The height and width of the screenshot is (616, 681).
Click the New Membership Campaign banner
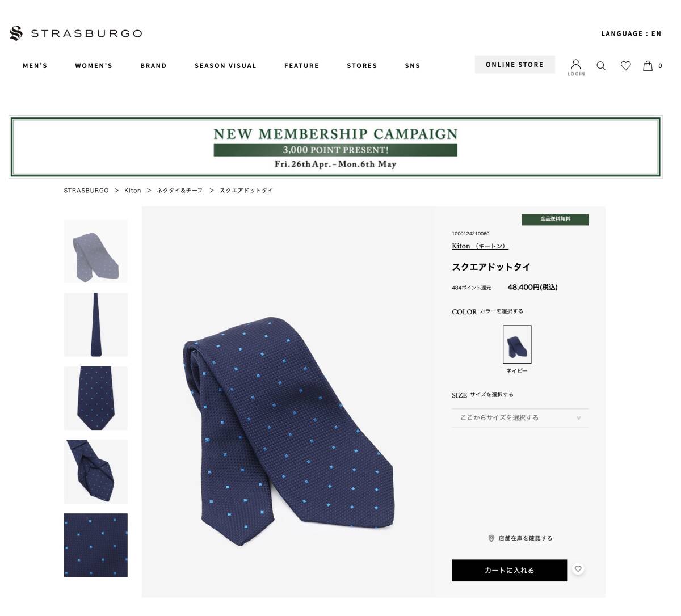coord(335,147)
